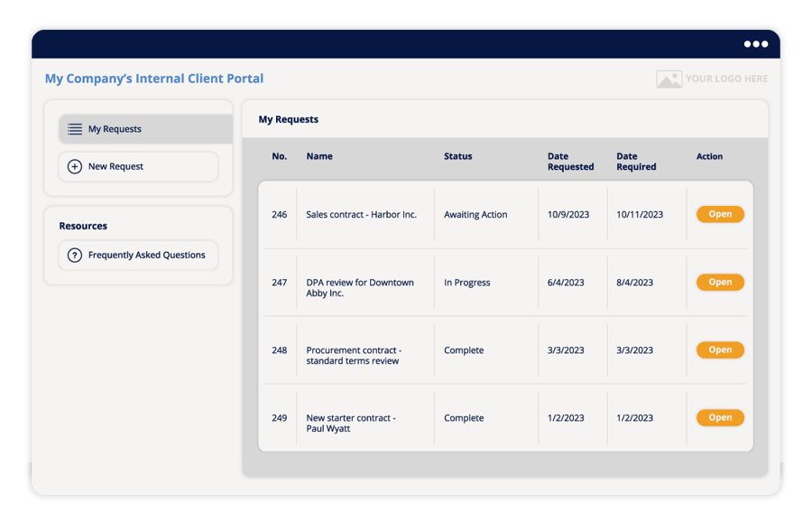The height and width of the screenshot is (531, 812).
Task: Click the logo placeholder image icon
Action: (x=669, y=79)
